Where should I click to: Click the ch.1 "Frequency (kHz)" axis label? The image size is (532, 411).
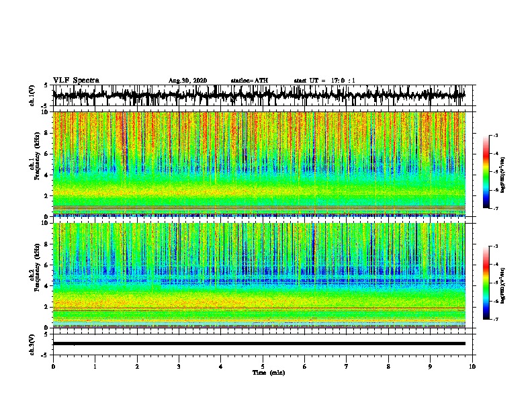point(37,156)
